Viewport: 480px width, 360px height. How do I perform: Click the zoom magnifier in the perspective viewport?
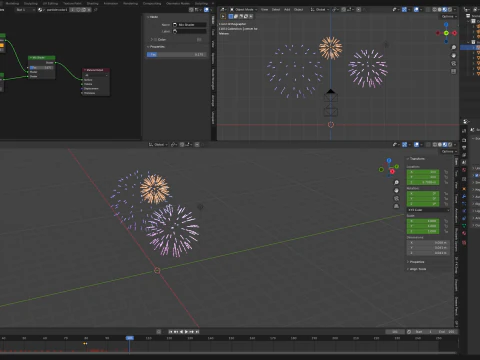396,182
